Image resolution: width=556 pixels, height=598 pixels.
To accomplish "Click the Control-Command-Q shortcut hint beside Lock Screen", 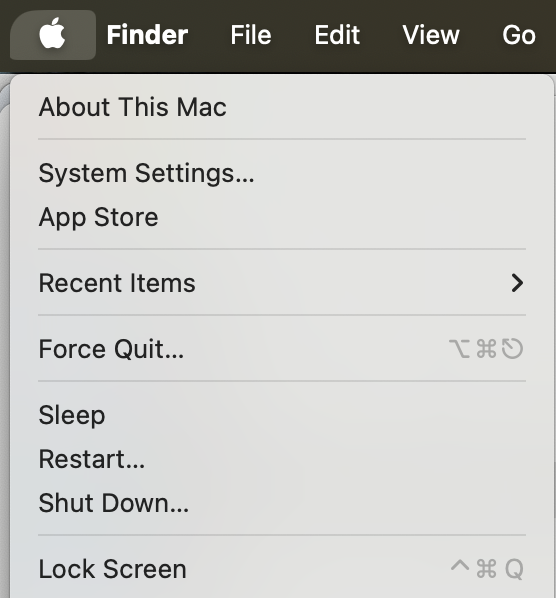I will 487,569.
